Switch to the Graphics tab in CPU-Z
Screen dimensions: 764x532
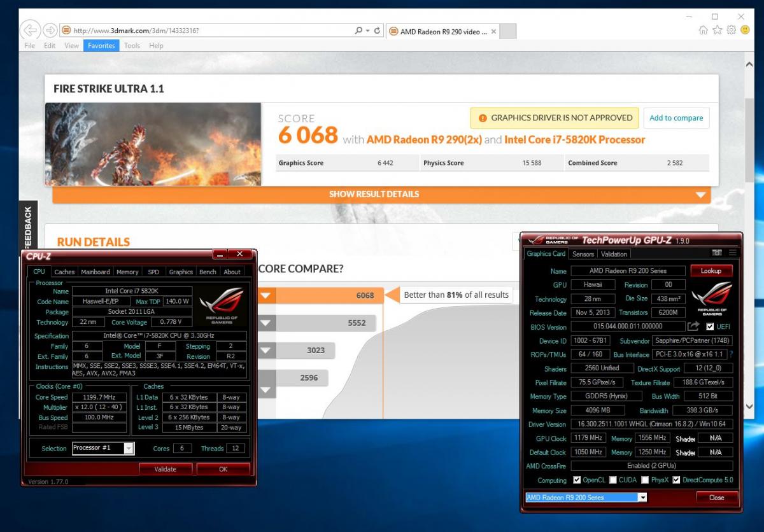pyautogui.click(x=181, y=272)
